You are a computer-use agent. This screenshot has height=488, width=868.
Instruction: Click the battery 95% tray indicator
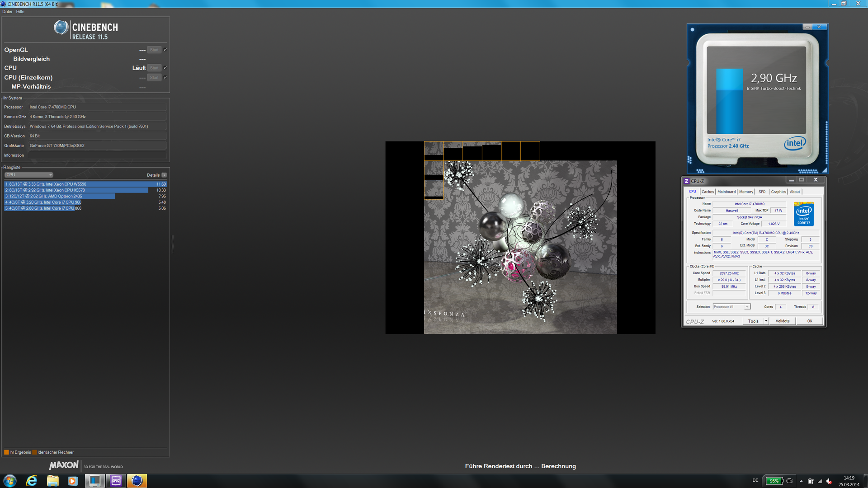(x=774, y=481)
